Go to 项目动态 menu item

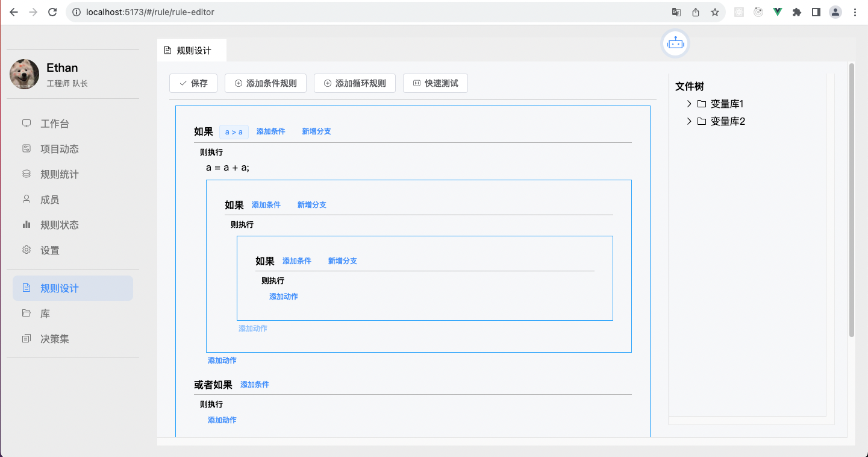click(x=73, y=149)
